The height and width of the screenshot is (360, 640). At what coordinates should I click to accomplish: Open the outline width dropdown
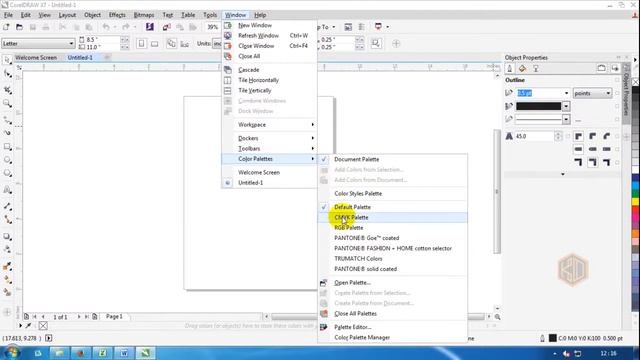(566, 93)
